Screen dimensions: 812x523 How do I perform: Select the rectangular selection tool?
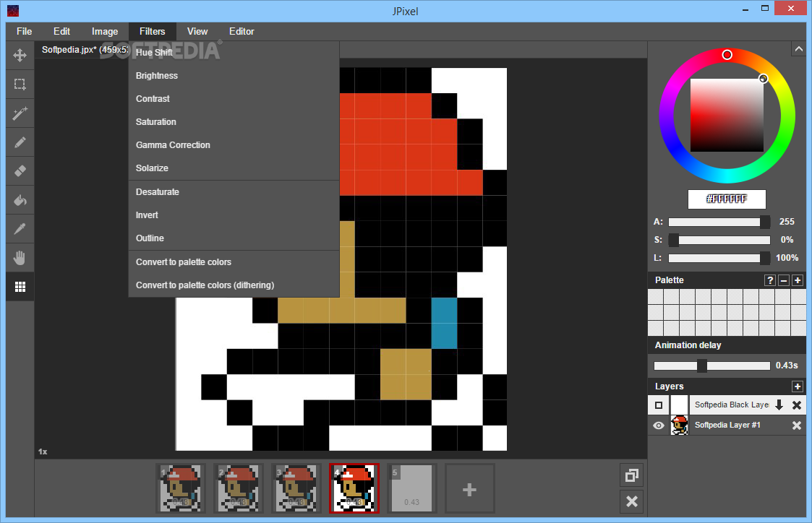pyautogui.click(x=20, y=84)
